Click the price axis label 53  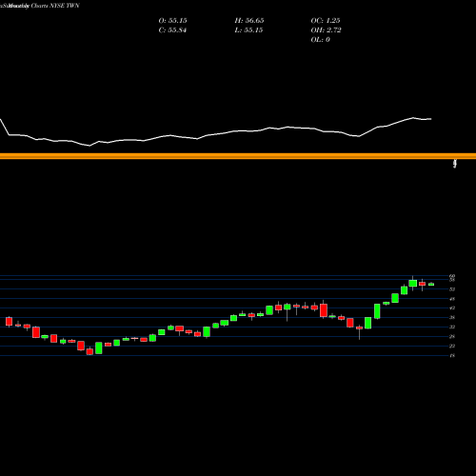coord(452,289)
